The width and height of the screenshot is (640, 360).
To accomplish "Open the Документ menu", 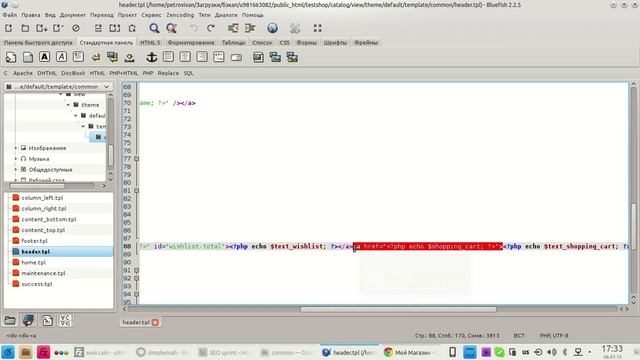I will tap(73, 15).
